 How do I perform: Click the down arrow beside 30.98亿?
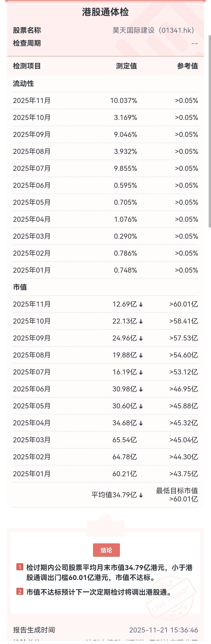click(x=141, y=389)
